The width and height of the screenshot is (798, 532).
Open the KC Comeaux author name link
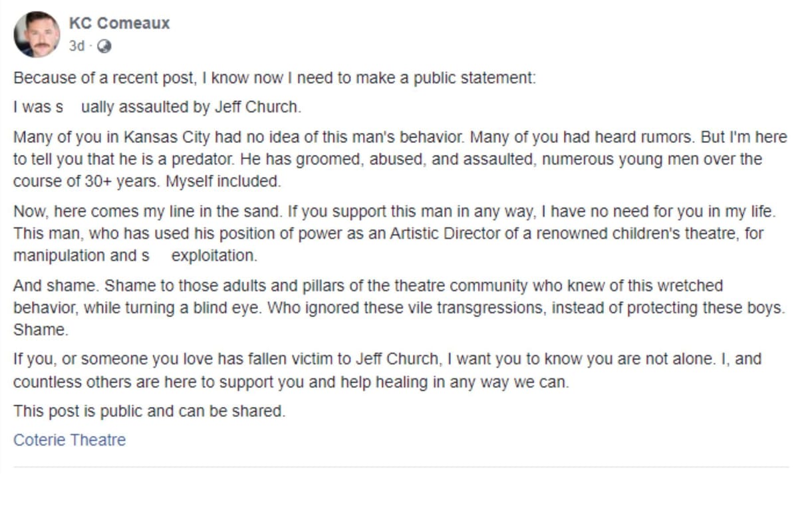119,23
